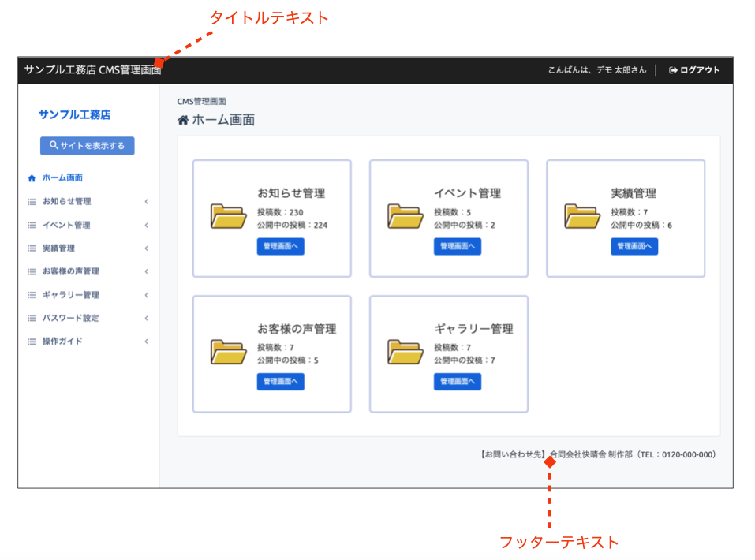Click the list icon beside 操作ガイド in sidebar

coord(32,342)
